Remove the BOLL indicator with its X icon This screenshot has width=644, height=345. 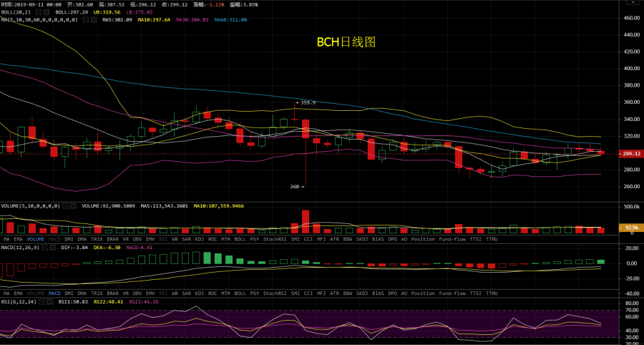[x=47, y=12]
